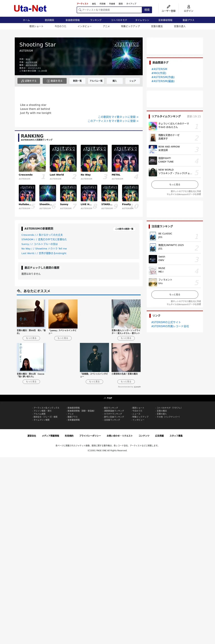Click もっと見る under 注目度ランキング
Viewport: 215px width, 644px height.
[175, 295]
